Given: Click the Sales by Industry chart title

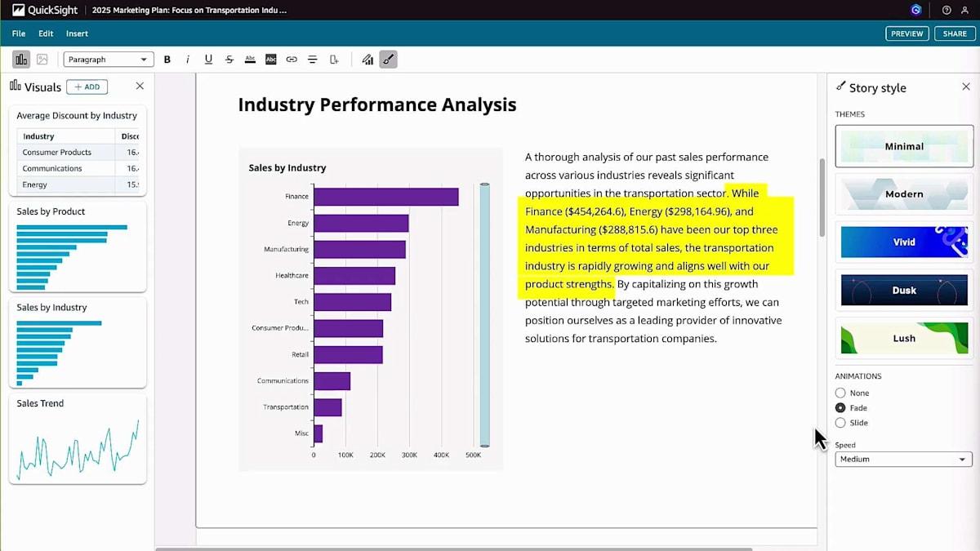Looking at the screenshot, I should click(287, 167).
